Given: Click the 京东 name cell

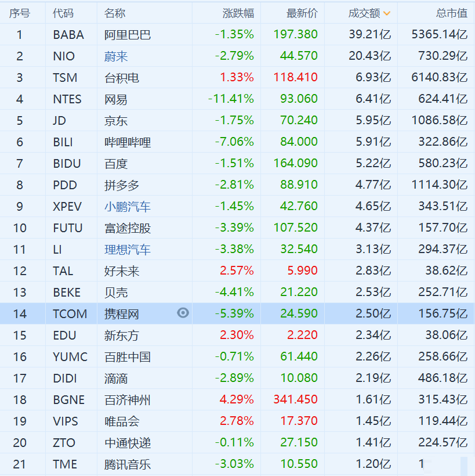Looking at the screenshot, I should tap(116, 121).
